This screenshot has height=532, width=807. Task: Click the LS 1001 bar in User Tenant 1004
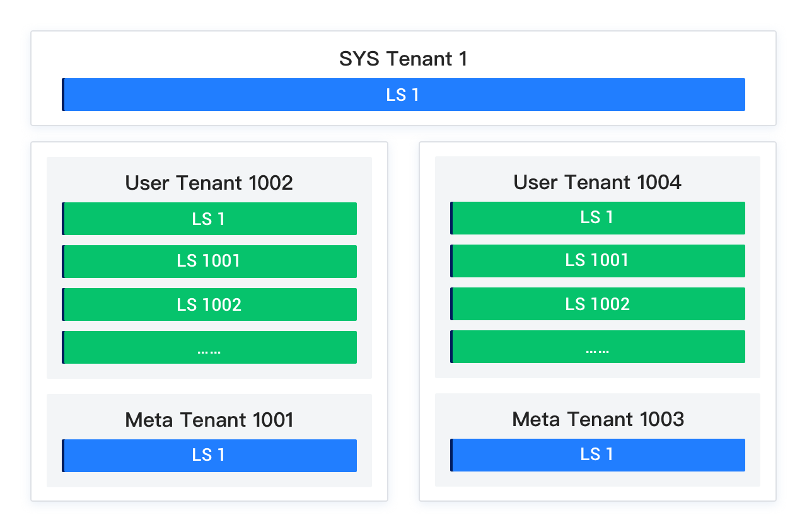coord(598,260)
